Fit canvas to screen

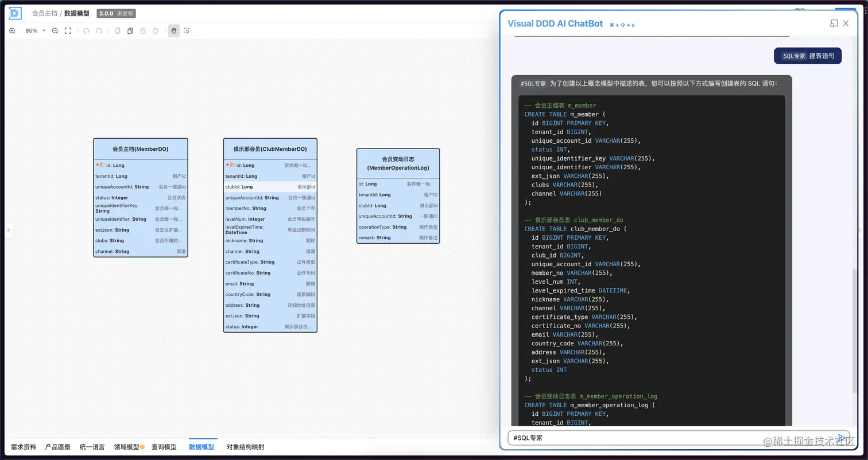[x=68, y=31]
